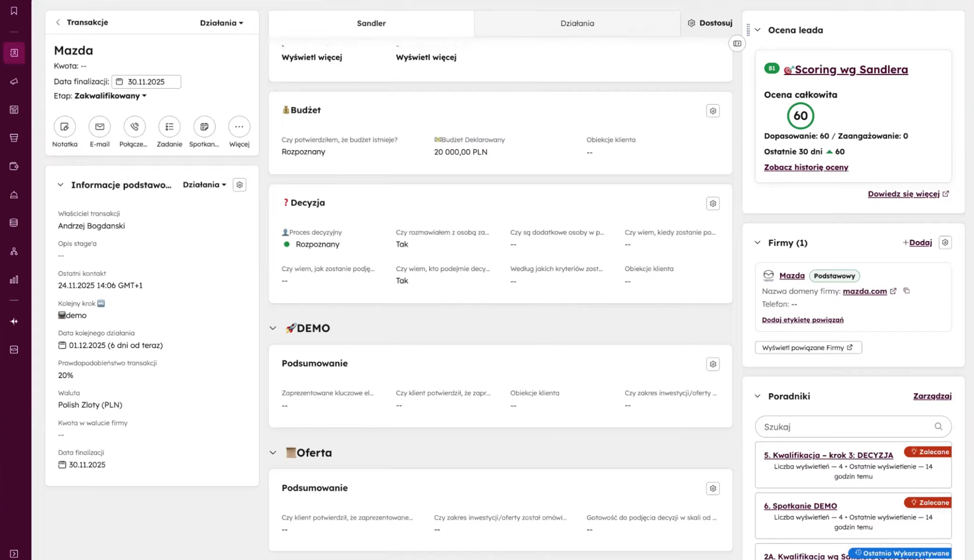The image size is (974, 560).
Task: Collapse the Ocena leada panel
Action: pyautogui.click(x=757, y=30)
